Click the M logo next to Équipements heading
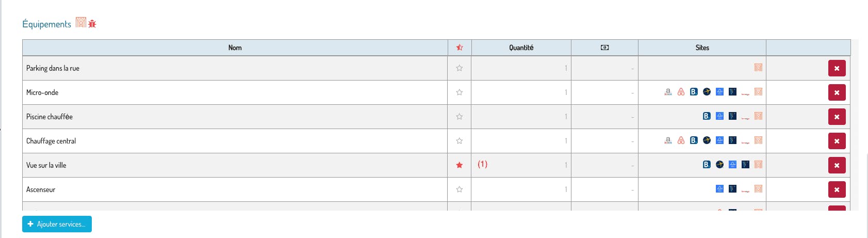Screen dimensions: 868x238 [80, 22]
